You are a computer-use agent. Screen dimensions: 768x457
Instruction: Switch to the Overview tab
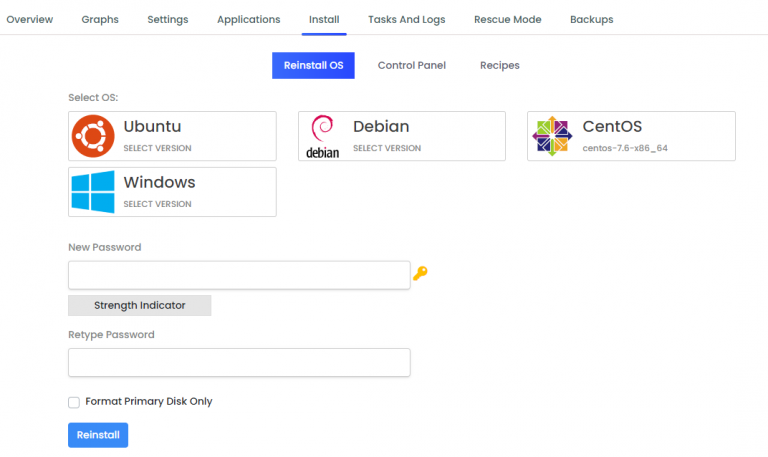point(29,20)
